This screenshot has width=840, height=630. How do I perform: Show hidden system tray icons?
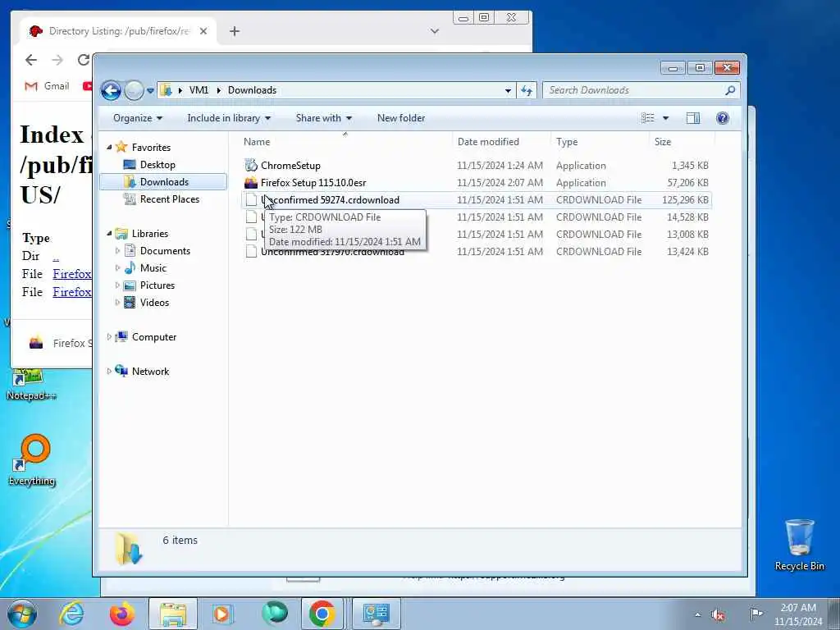click(697, 615)
